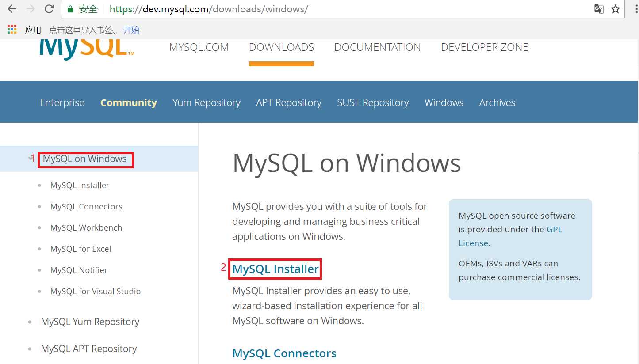The width and height of the screenshot is (639, 364).
Task: Open the Apps grid icon in bookmarks bar
Action: click(12, 30)
